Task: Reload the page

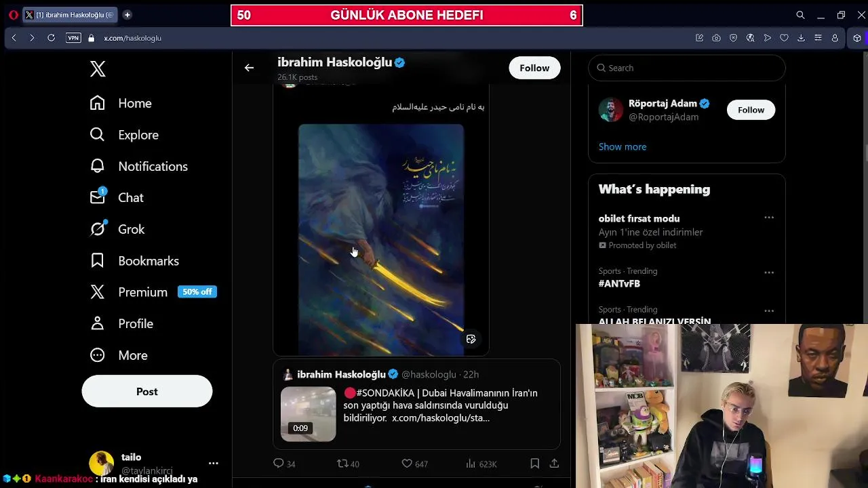Action: tap(51, 38)
